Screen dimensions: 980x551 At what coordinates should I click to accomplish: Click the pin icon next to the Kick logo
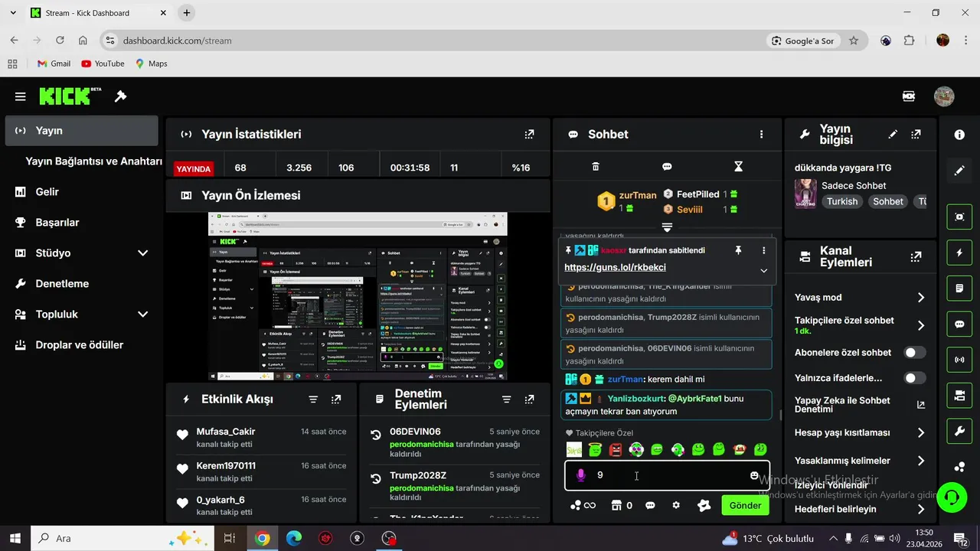[120, 96]
